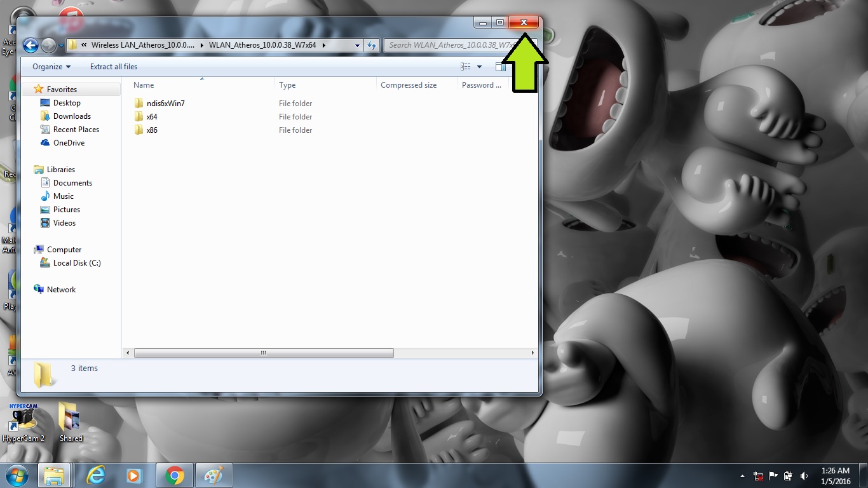The height and width of the screenshot is (488, 868).
Task: Click the ndis6xWin7 folder icon
Action: click(x=139, y=104)
